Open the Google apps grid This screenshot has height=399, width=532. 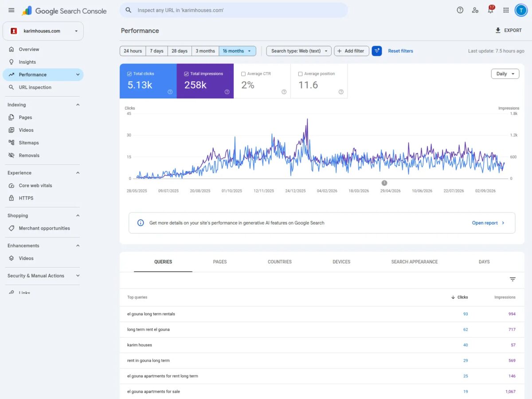[506, 10]
